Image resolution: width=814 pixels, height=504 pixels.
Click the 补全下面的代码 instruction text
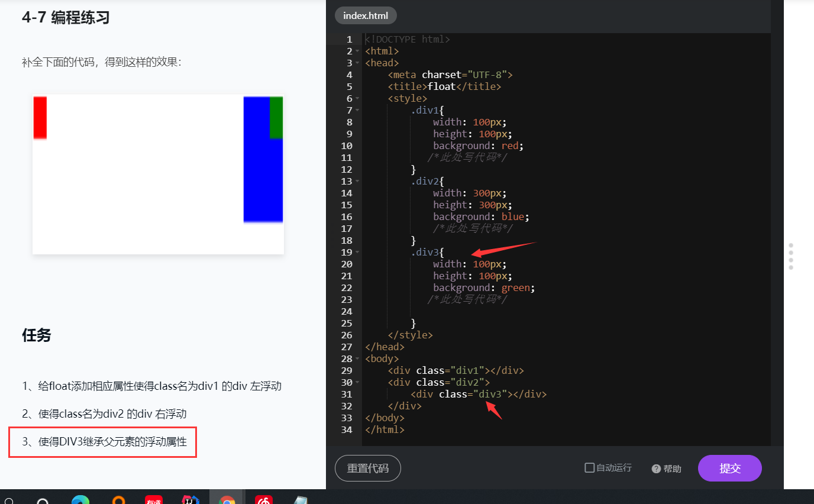point(101,62)
